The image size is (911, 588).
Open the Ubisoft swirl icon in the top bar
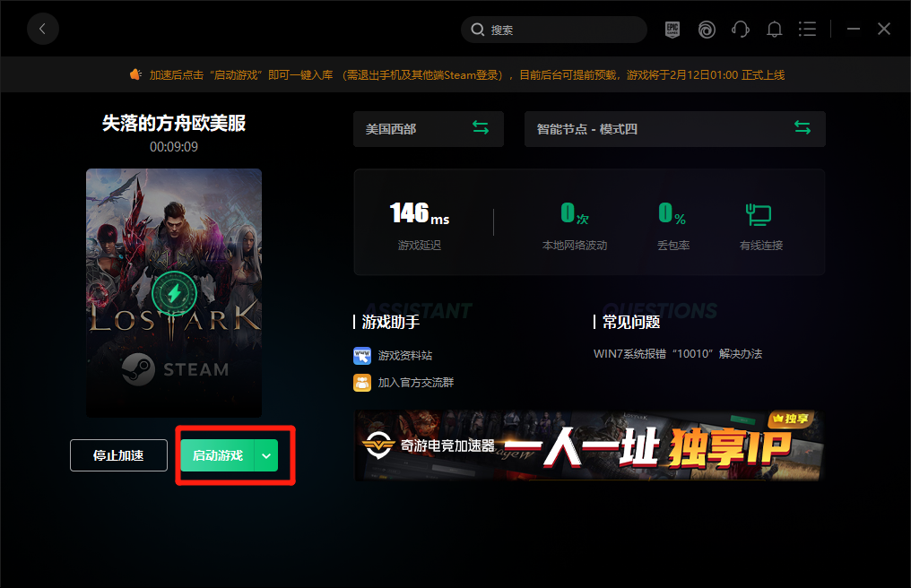point(707,29)
